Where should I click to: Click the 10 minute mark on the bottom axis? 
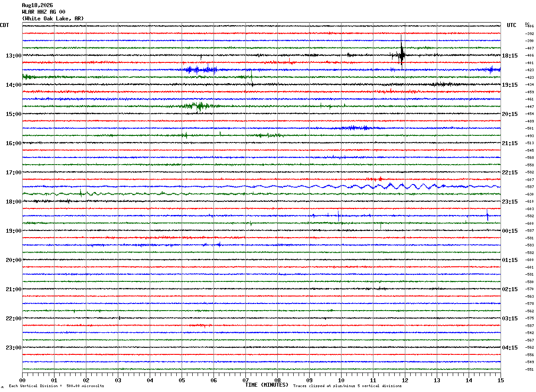point(341,380)
